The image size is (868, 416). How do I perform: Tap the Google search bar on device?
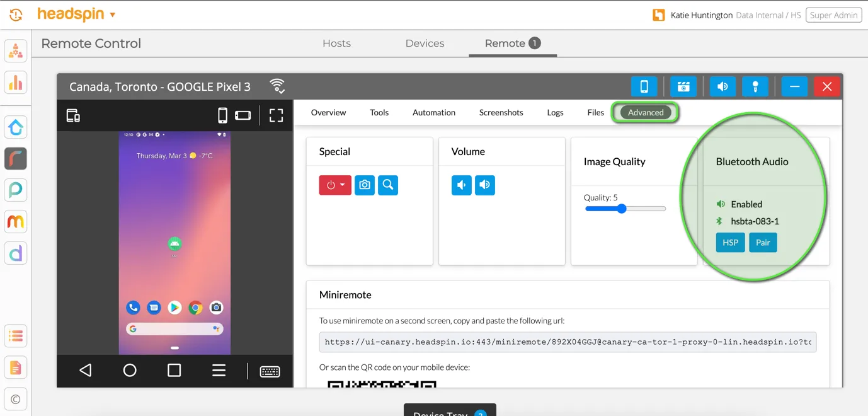(x=174, y=328)
